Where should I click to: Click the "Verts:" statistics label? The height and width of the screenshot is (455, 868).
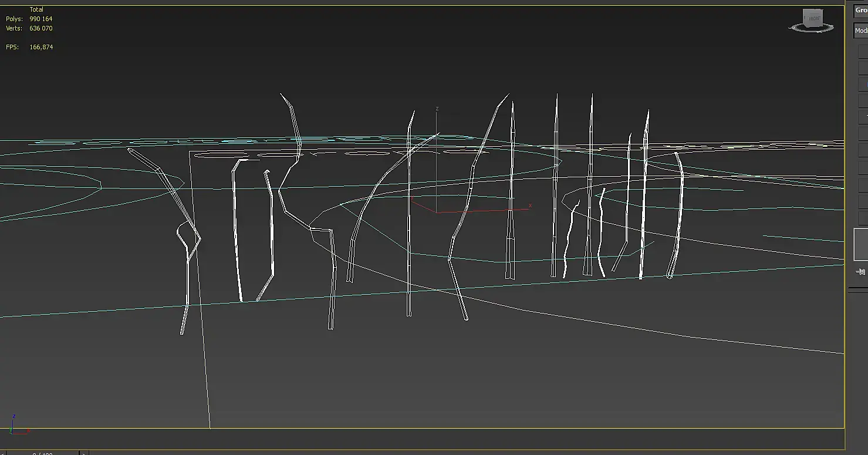click(x=13, y=28)
